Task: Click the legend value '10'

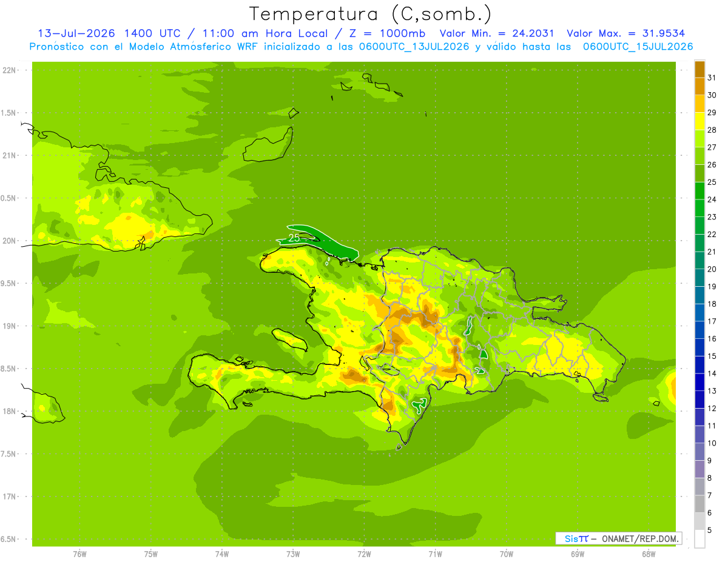Action: point(712,443)
